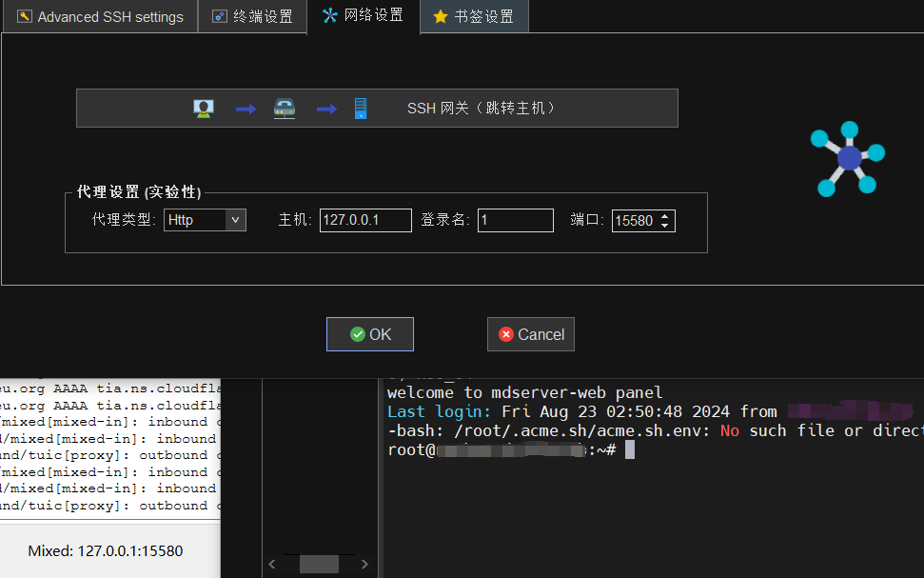
Task: Click the star icon on 书签设置 tab
Action: [441, 16]
